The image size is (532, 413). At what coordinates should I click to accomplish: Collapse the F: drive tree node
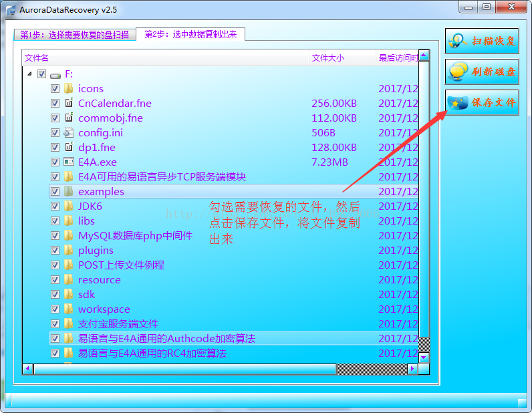[30, 74]
